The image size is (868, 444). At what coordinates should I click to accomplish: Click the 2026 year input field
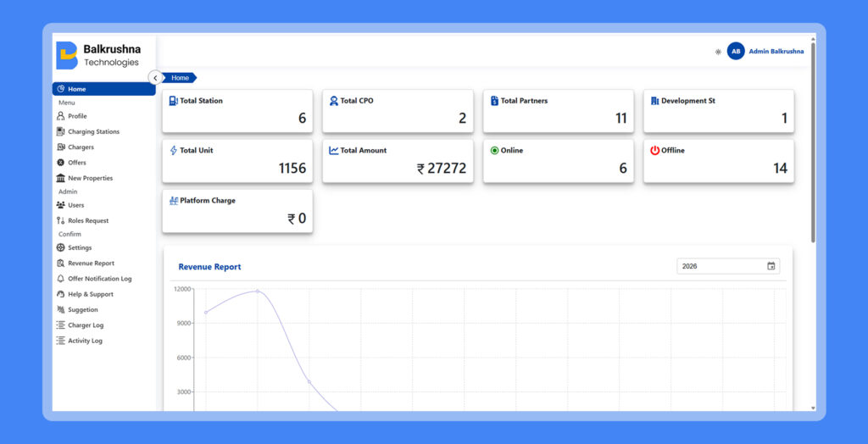[728, 266]
